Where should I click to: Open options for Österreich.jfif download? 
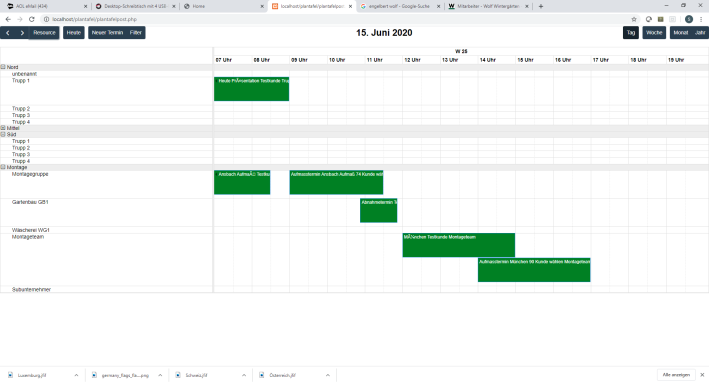(328, 375)
